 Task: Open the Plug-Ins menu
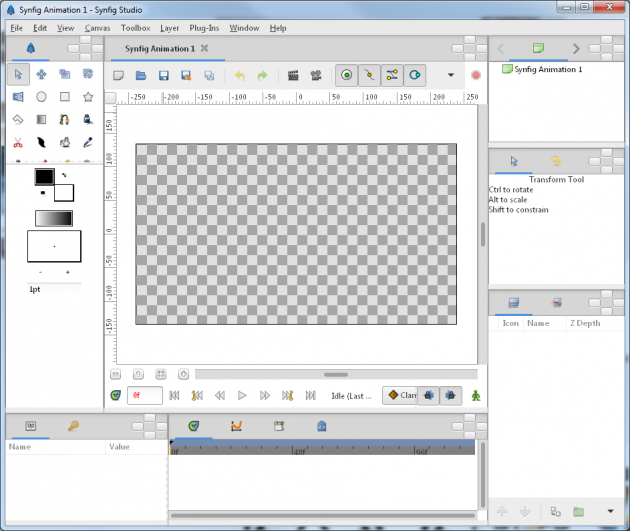(205, 28)
